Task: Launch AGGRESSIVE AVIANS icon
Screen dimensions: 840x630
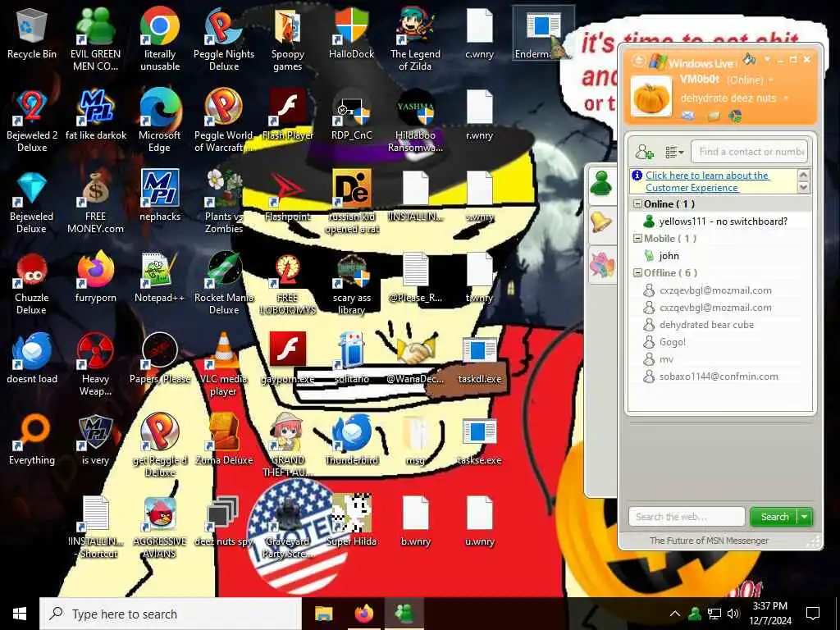Action: (x=160, y=527)
